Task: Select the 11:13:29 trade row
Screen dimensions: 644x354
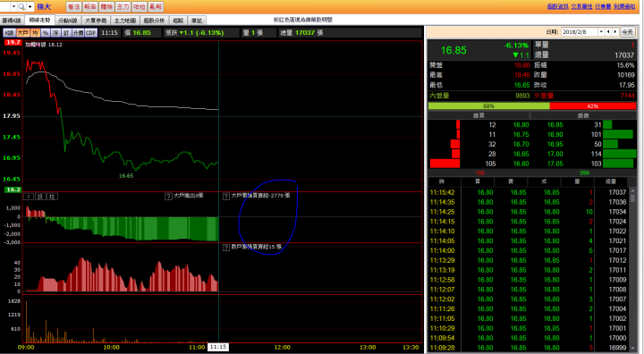Action: click(x=529, y=260)
